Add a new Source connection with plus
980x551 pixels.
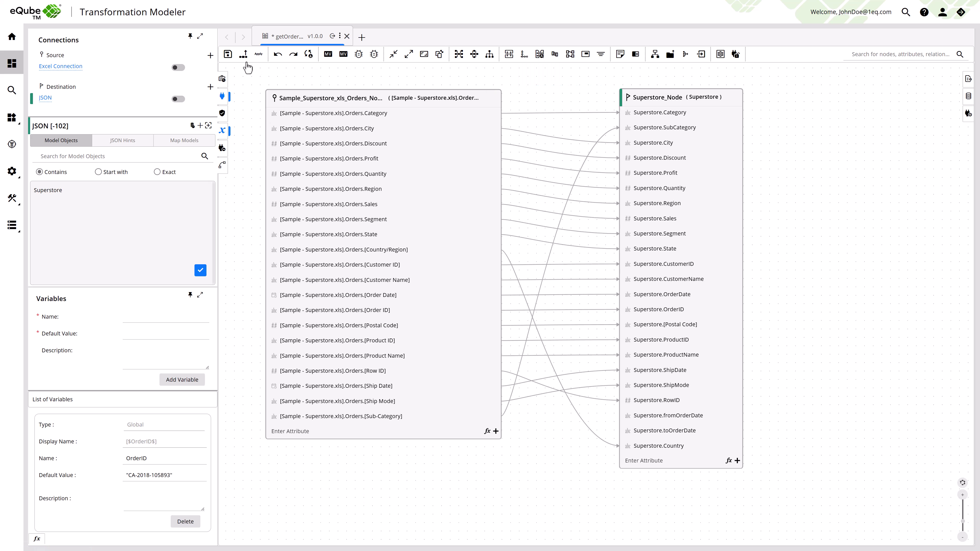[210, 56]
